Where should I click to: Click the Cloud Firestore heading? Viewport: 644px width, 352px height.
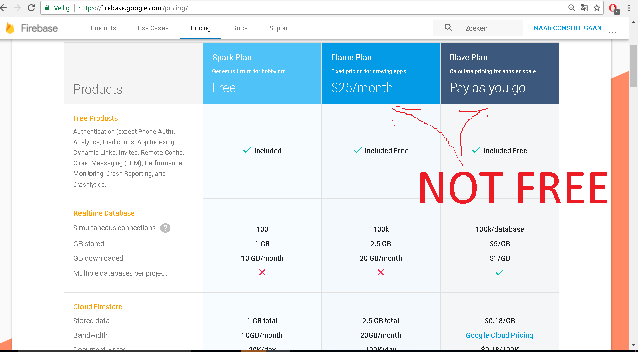click(x=98, y=307)
